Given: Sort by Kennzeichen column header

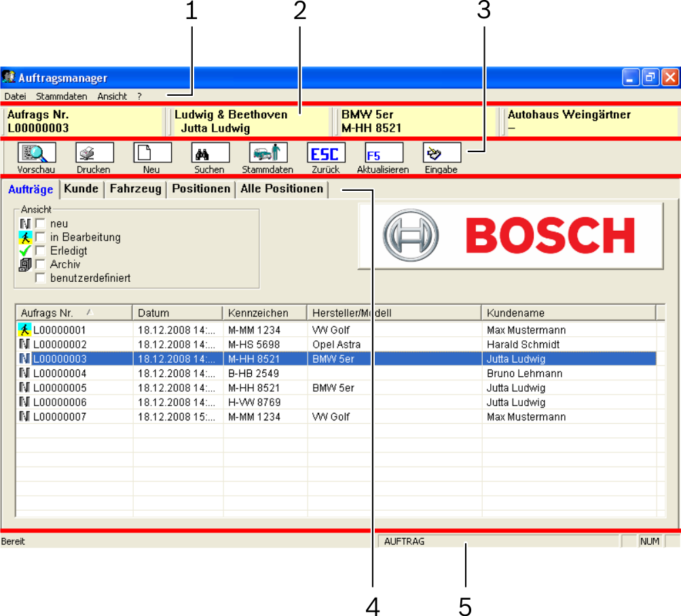Looking at the screenshot, I should tap(265, 313).
